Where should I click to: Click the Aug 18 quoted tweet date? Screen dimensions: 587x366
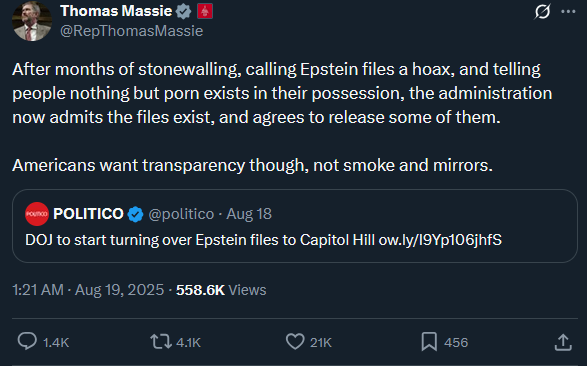pos(249,214)
